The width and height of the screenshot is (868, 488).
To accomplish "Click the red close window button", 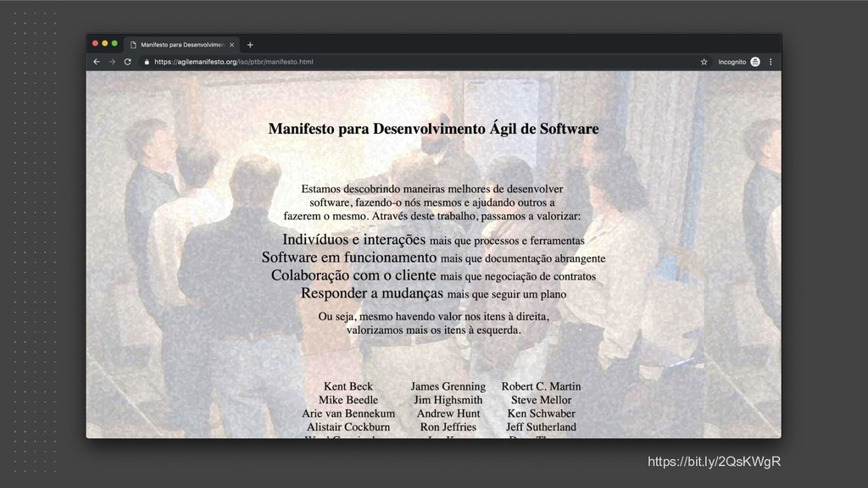I will (95, 43).
